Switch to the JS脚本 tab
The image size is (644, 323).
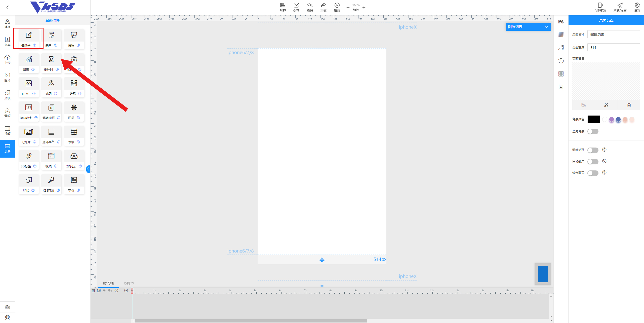129,283
